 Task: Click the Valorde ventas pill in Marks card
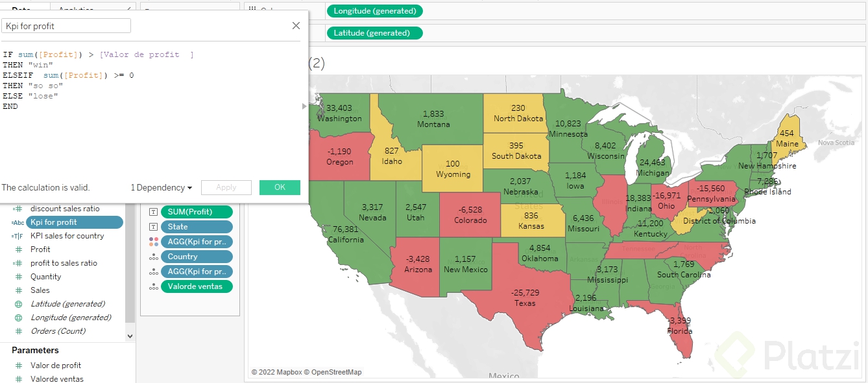coord(197,286)
